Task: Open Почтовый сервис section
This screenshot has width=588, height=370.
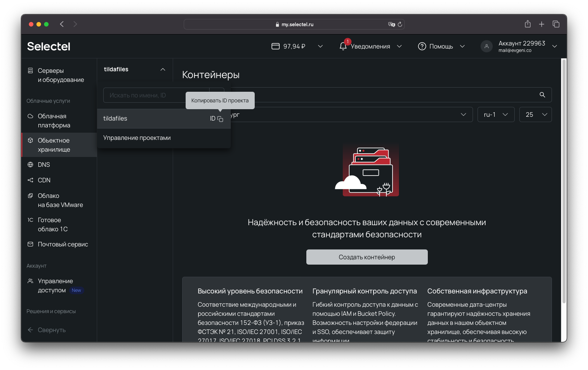Action: tap(59, 244)
